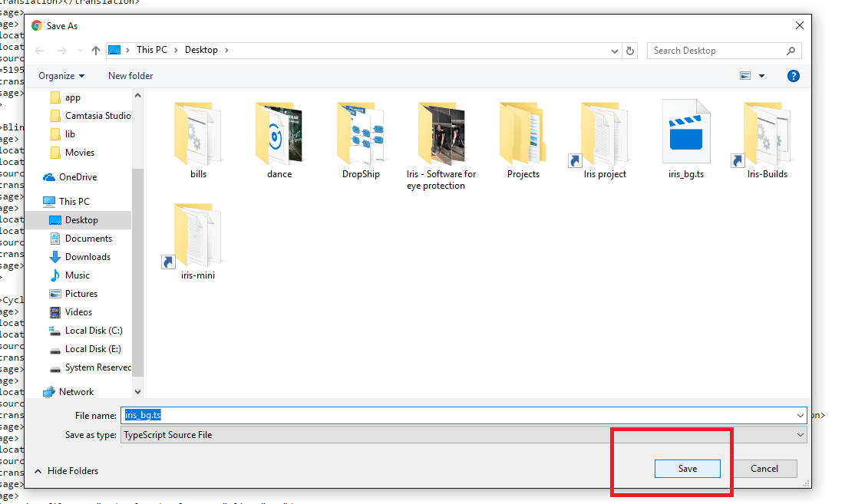The height and width of the screenshot is (504, 855).
Task: Open the dance folder
Action: pos(279,140)
